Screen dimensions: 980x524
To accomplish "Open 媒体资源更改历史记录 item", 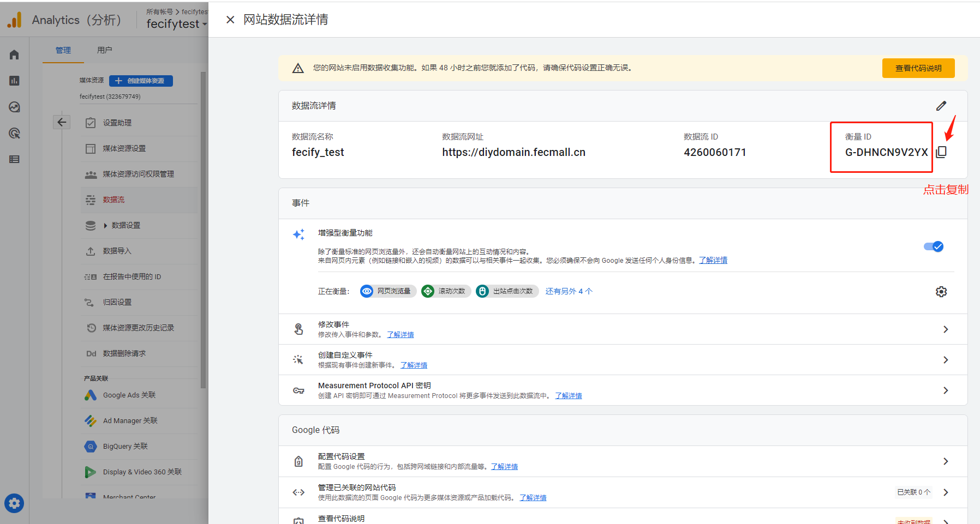I will pos(139,328).
